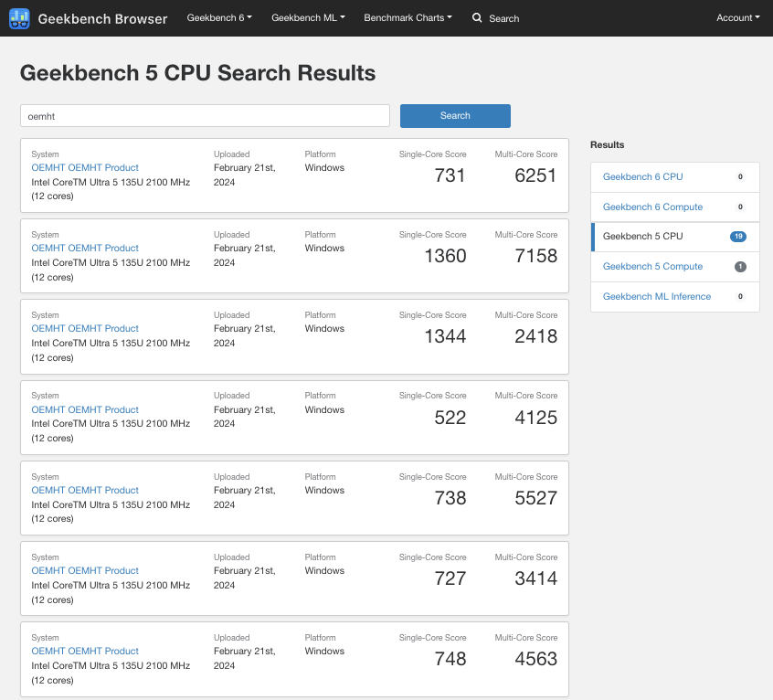Click the single-core score 748

point(450,659)
